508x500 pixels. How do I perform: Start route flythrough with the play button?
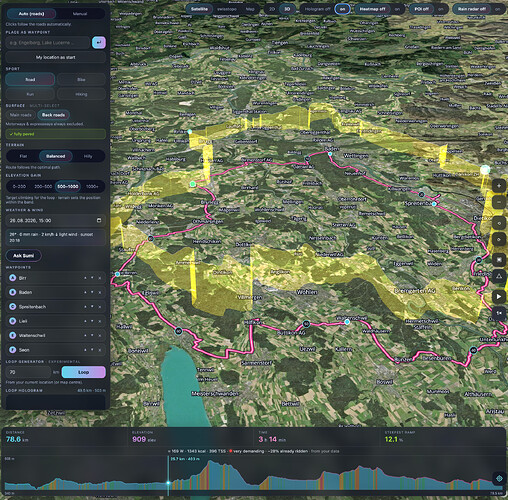pos(499,296)
